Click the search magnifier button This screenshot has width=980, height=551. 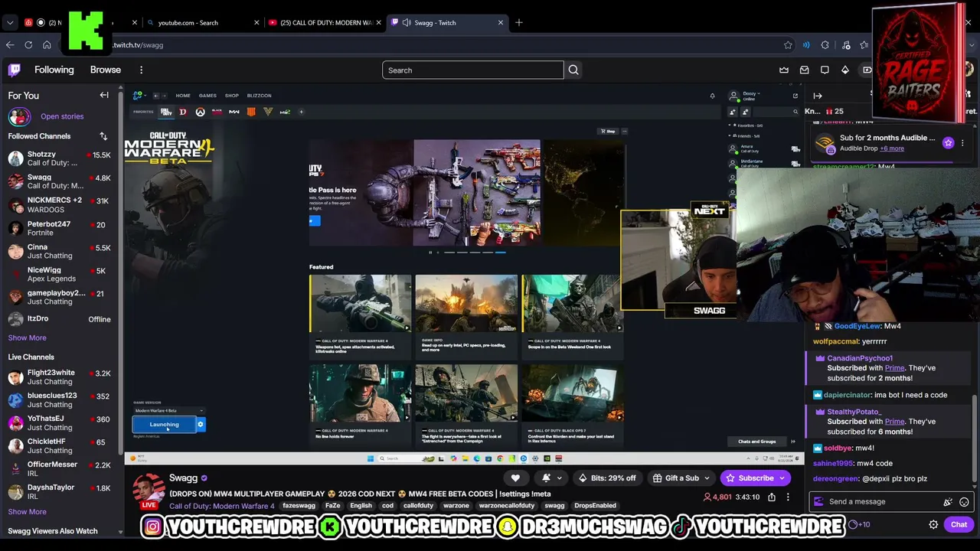[x=573, y=70]
